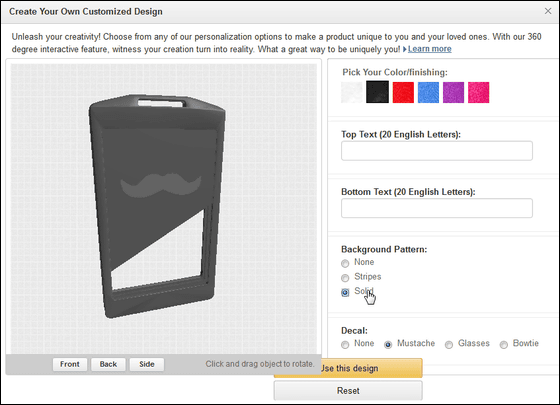Select the pink color swatch

[x=479, y=92]
